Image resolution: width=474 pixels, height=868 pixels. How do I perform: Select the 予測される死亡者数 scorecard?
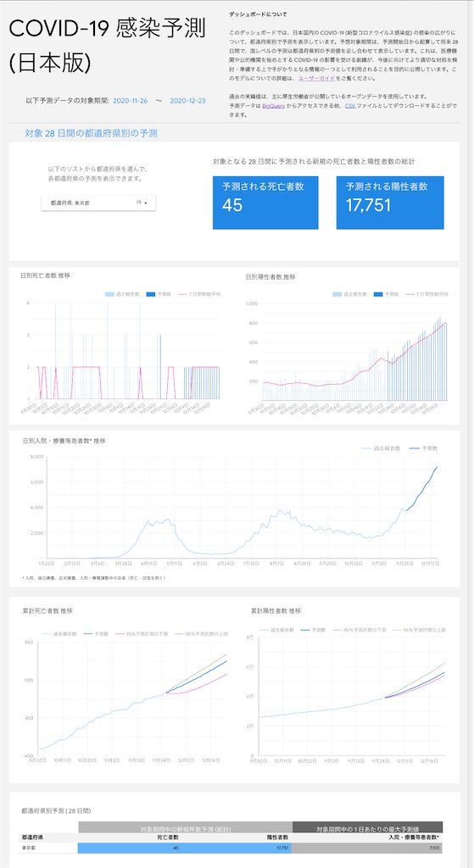click(265, 203)
